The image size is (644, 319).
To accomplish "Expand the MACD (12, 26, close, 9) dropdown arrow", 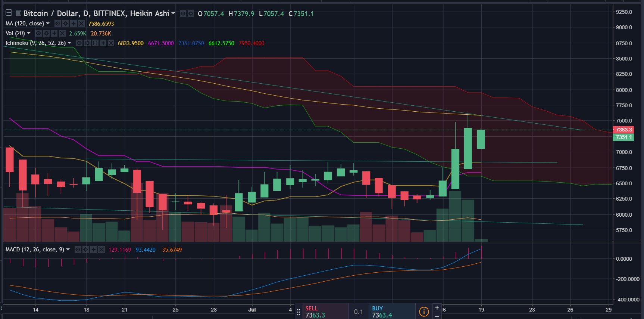I will coord(68,250).
